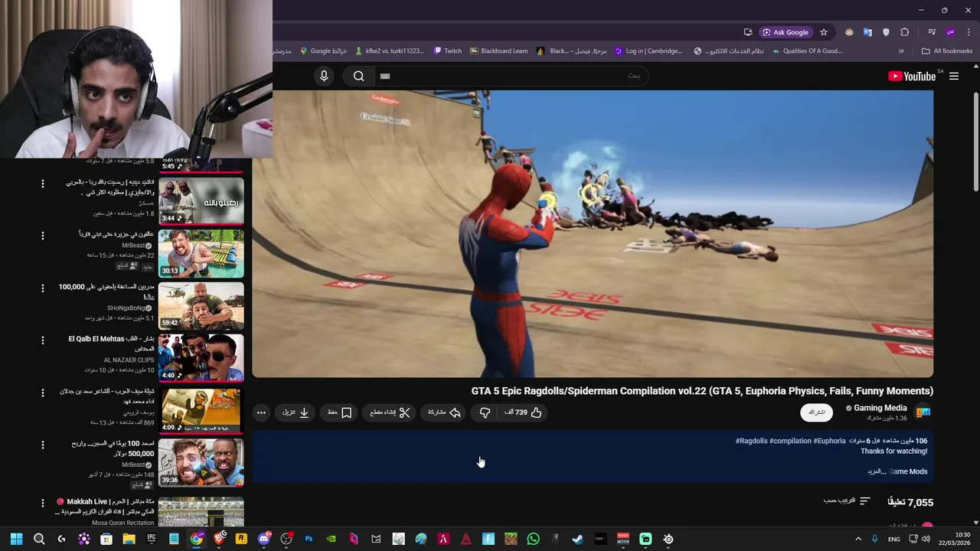Open the MrBeast 30:13 island video thumbnail
Viewport: 980px width, 551px height.
click(201, 253)
